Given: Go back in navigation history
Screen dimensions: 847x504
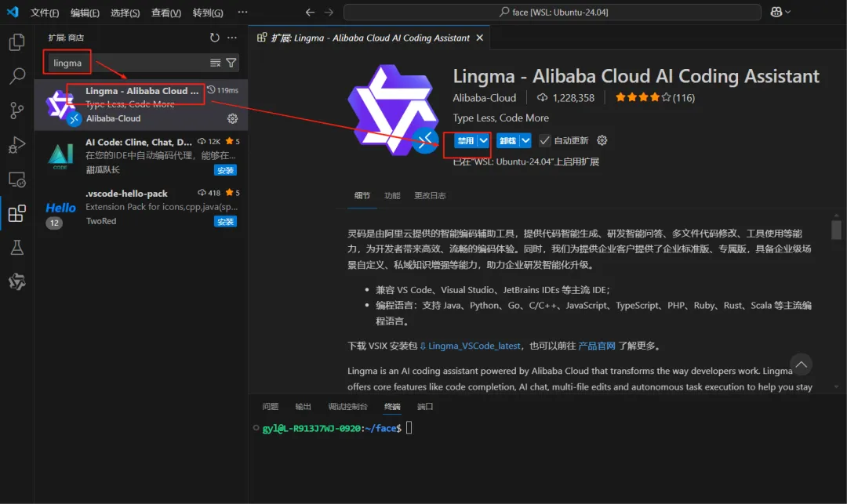Looking at the screenshot, I should (310, 12).
